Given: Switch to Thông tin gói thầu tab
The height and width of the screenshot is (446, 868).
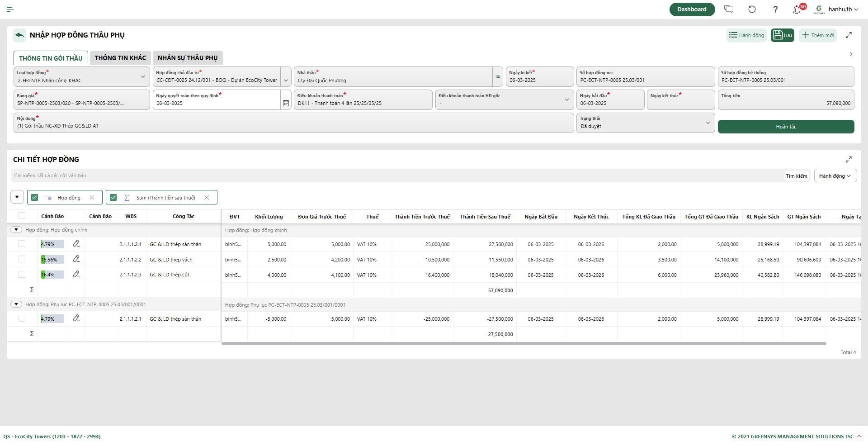Looking at the screenshot, I should (51, 58).
